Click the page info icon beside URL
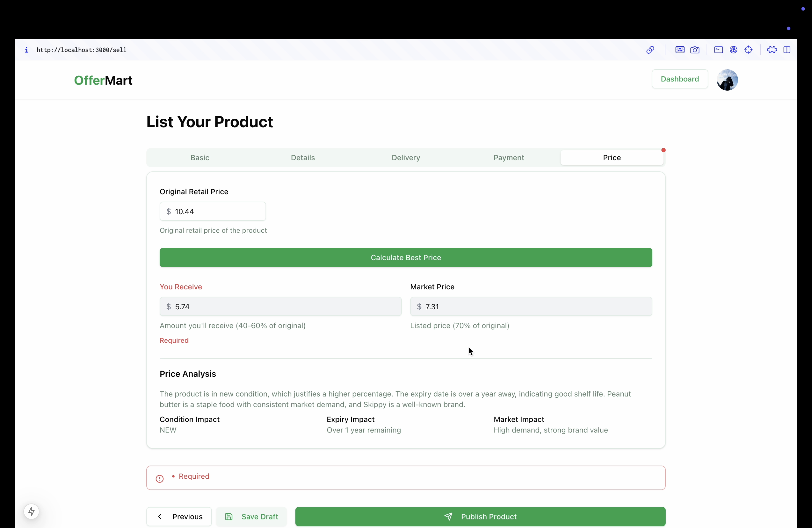Viewport: 812px width, 528px height. [27, 50]
